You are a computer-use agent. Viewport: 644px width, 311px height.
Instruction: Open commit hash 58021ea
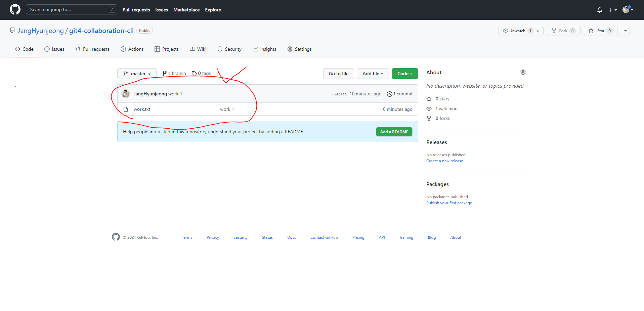(x=339, y=94)
